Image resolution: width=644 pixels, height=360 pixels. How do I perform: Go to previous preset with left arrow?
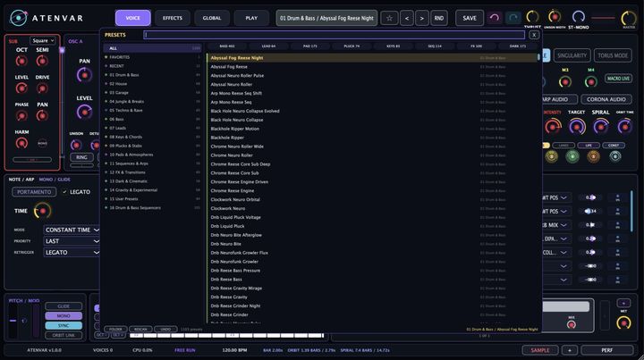[x=407, y=18]
